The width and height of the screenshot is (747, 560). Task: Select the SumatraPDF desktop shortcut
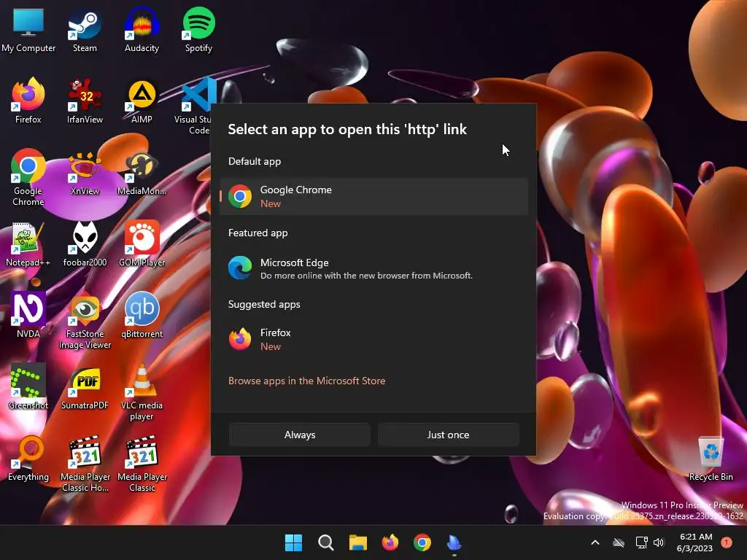(x=85, y=386)
